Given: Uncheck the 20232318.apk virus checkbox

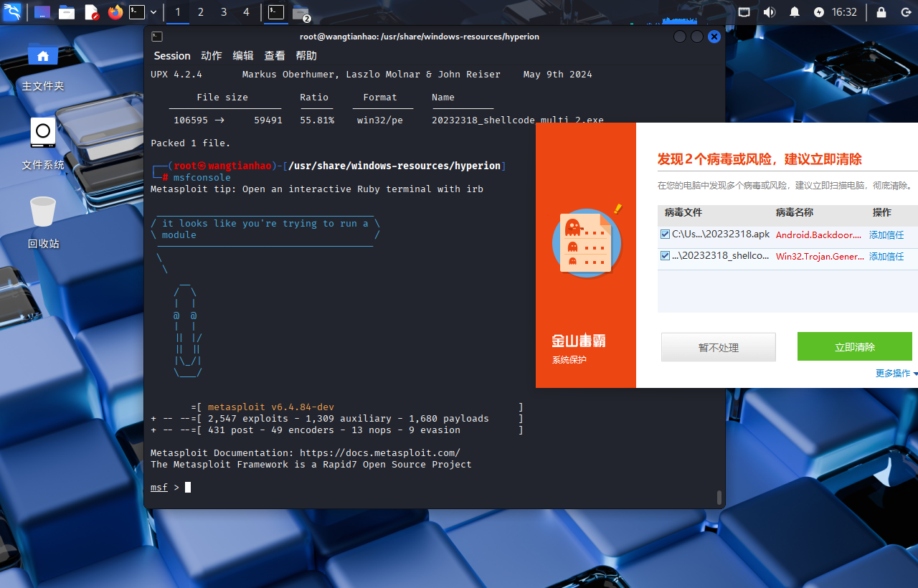Looking at the screenshot, I should 666,234.
